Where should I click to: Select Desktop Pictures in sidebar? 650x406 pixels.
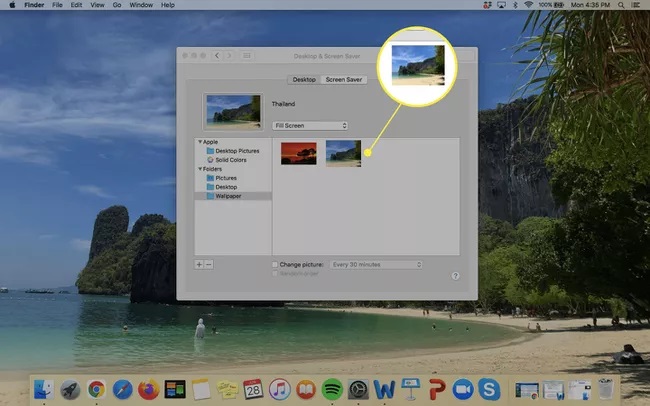233,151
